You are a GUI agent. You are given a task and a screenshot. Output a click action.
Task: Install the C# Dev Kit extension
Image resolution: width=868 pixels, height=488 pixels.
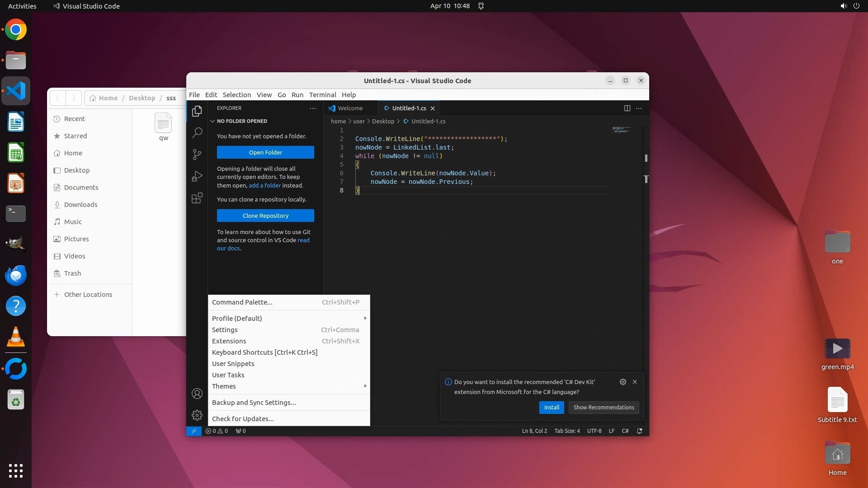(551, 408)
